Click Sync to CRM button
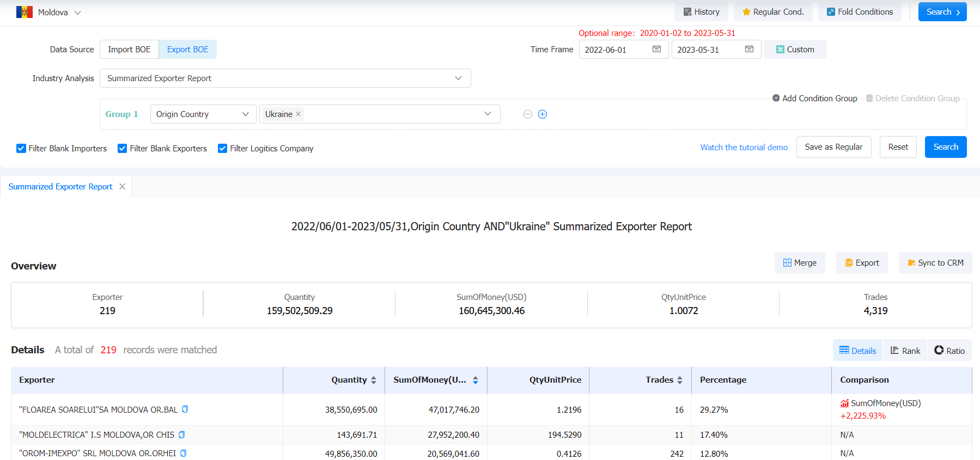980x460 pixels. [935, 263]
